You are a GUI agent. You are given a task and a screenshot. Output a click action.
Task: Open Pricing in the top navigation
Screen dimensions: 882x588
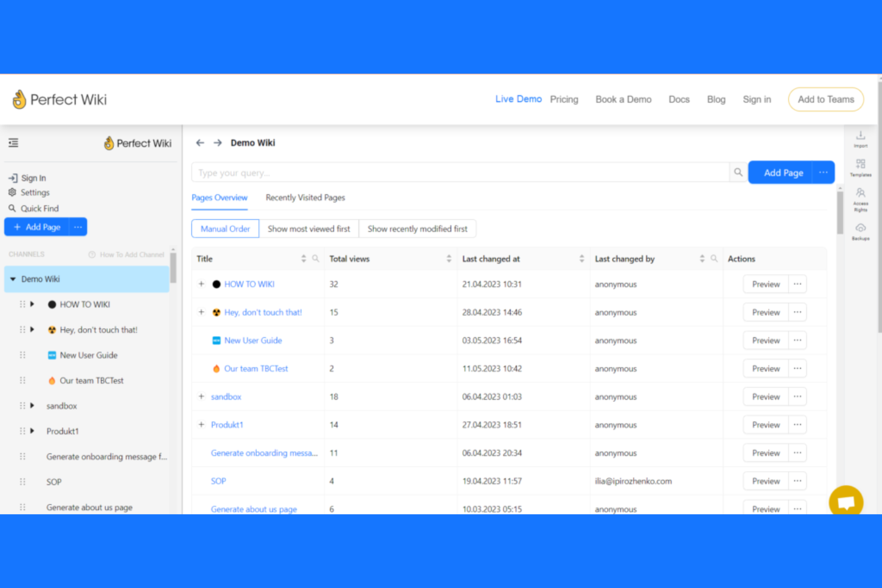tap(564, 99)
